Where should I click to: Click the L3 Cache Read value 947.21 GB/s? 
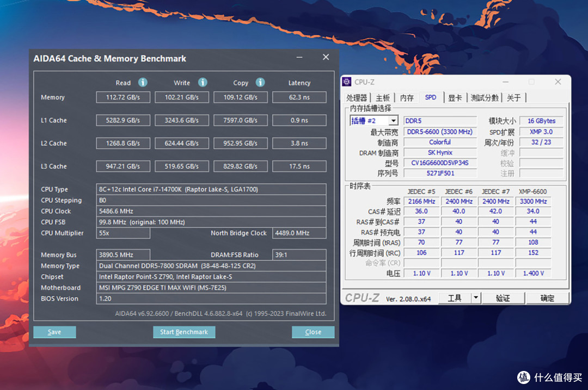coord(123,166)
